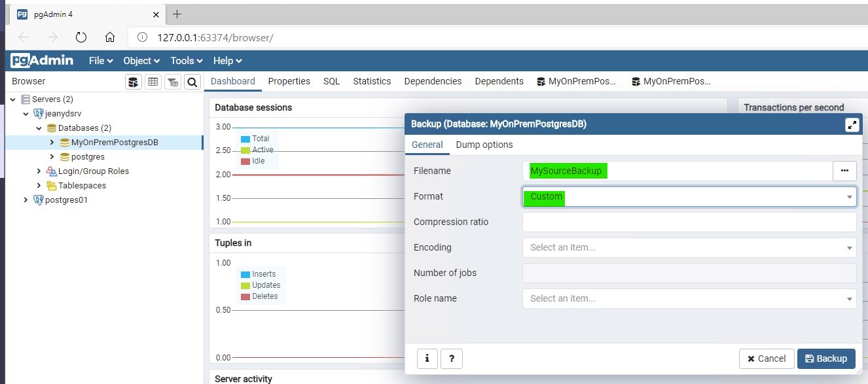Open the Tools menu
Viewport: 868px width, 384px height.
tap(187, 61)
